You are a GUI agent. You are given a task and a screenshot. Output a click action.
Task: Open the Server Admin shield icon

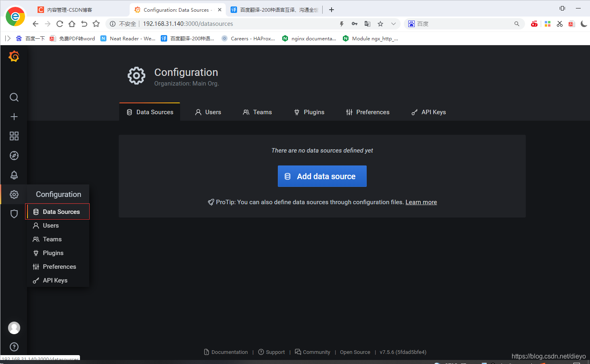[x=14, y=214]
